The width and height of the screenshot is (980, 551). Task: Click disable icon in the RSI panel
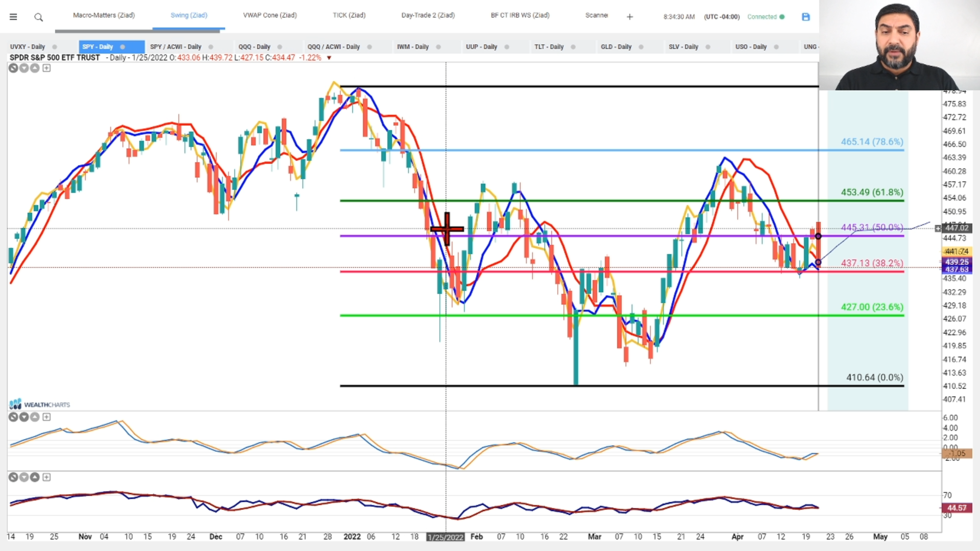(13, 477)
